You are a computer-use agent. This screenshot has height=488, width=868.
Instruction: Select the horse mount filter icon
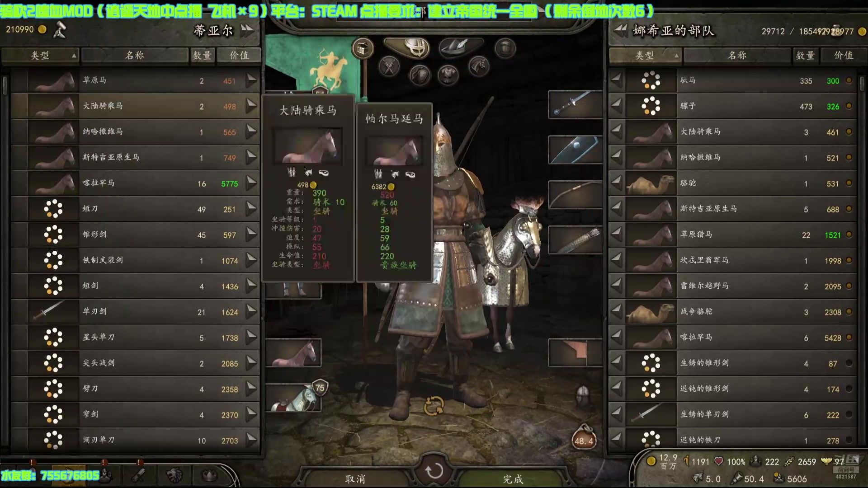tap(479, 67)
